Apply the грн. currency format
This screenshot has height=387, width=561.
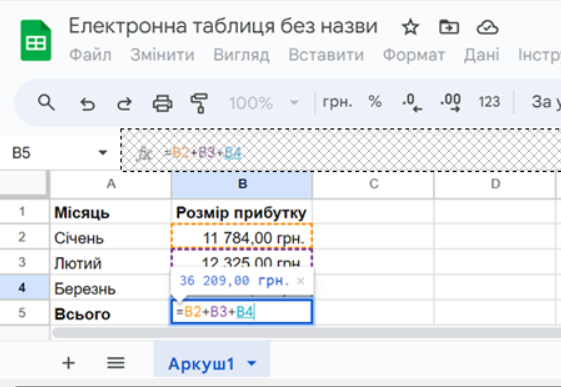(337, 102)
